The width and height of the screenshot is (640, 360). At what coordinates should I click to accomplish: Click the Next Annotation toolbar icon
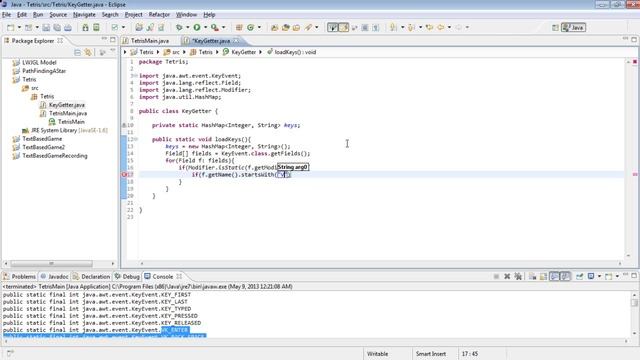tap(393, 27)
